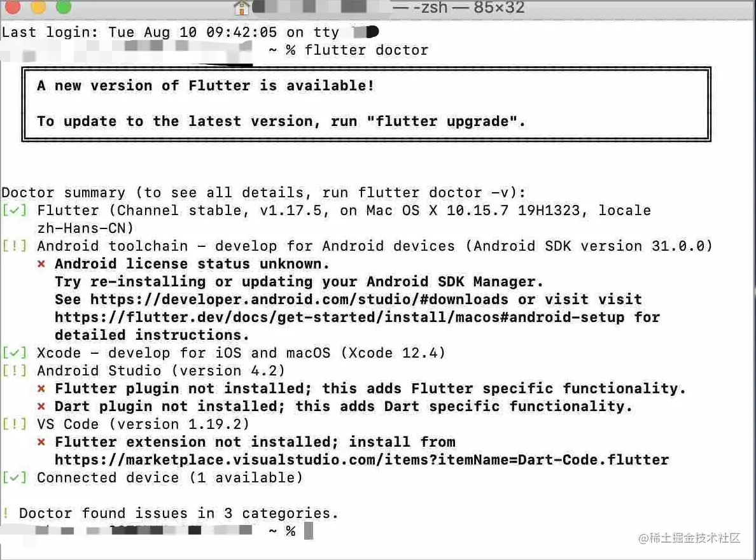The image size is (756, 560).
Task: Click the "Doctor summary" line
Action: (263, 192)
